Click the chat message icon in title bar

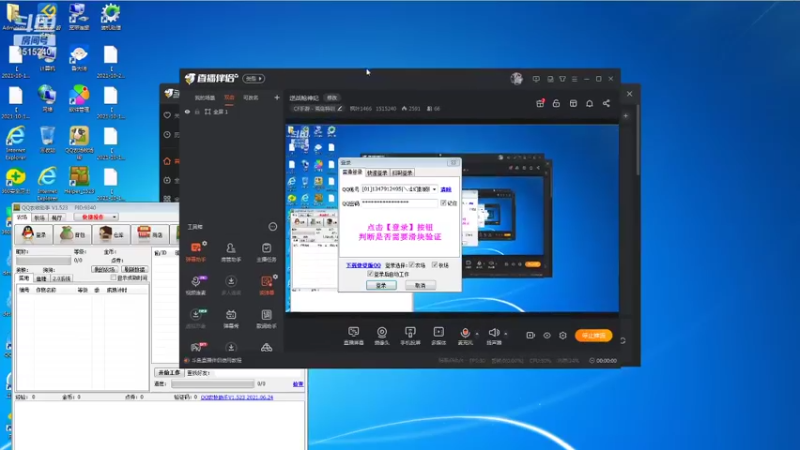click(x=536, y=79)
